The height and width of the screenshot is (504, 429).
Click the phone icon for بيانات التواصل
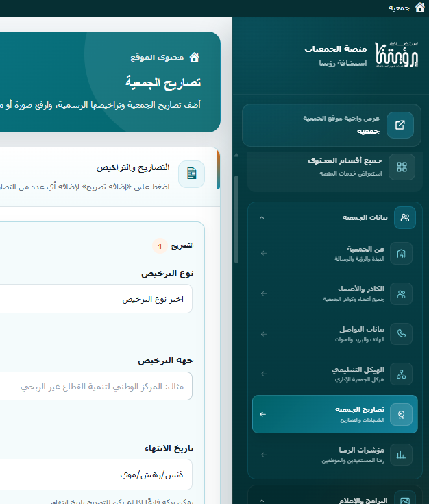(401, 334)
